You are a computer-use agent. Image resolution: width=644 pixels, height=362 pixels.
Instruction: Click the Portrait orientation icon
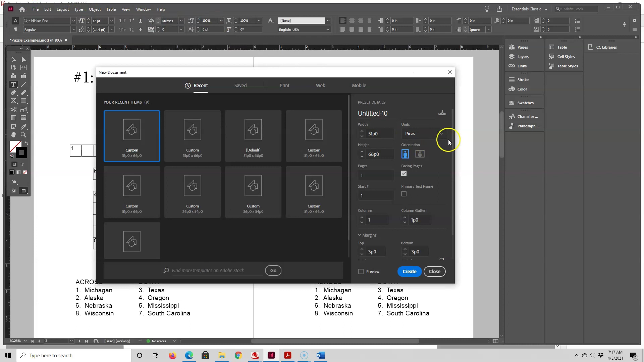click(405, 154)
